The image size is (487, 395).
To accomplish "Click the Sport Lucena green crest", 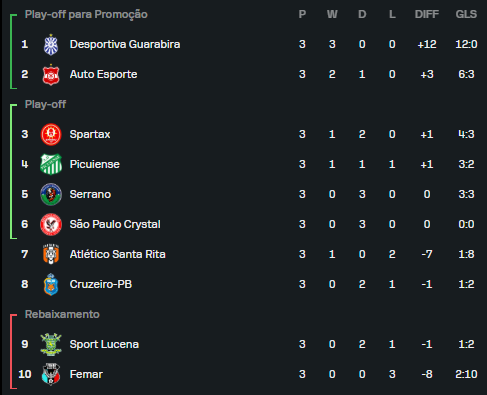I will [51, 344].
